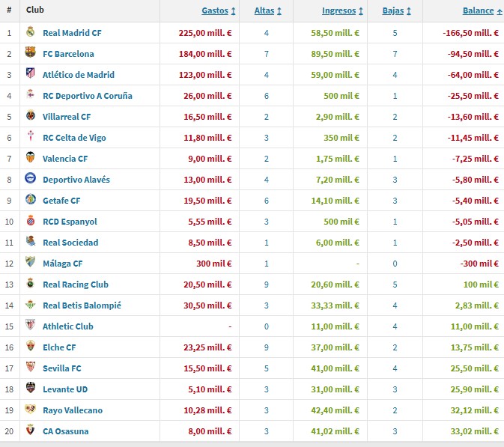Click the Real Madrid CF crest icon

31,31
